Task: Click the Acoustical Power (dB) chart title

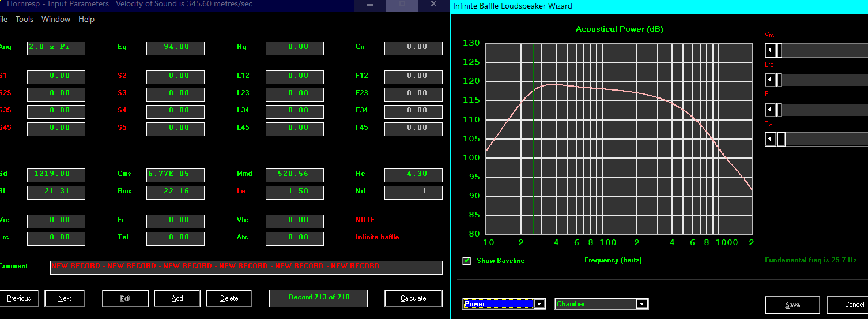Action: pos(620,29)
